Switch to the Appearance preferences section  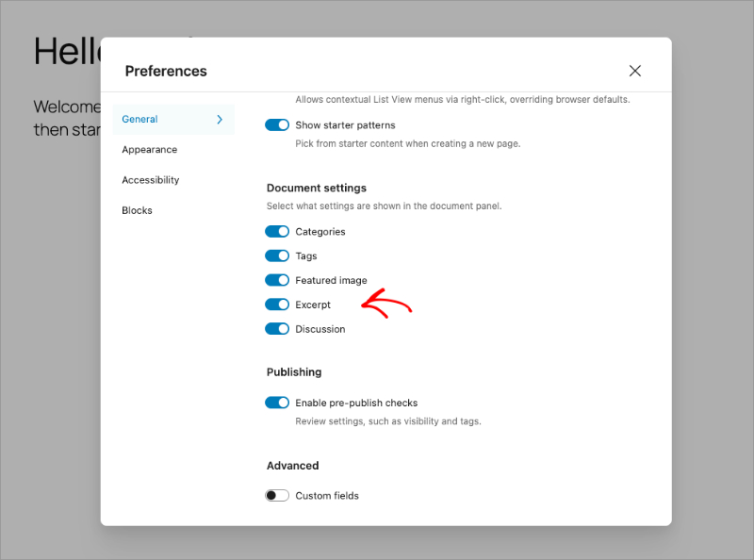pos(149,149)
